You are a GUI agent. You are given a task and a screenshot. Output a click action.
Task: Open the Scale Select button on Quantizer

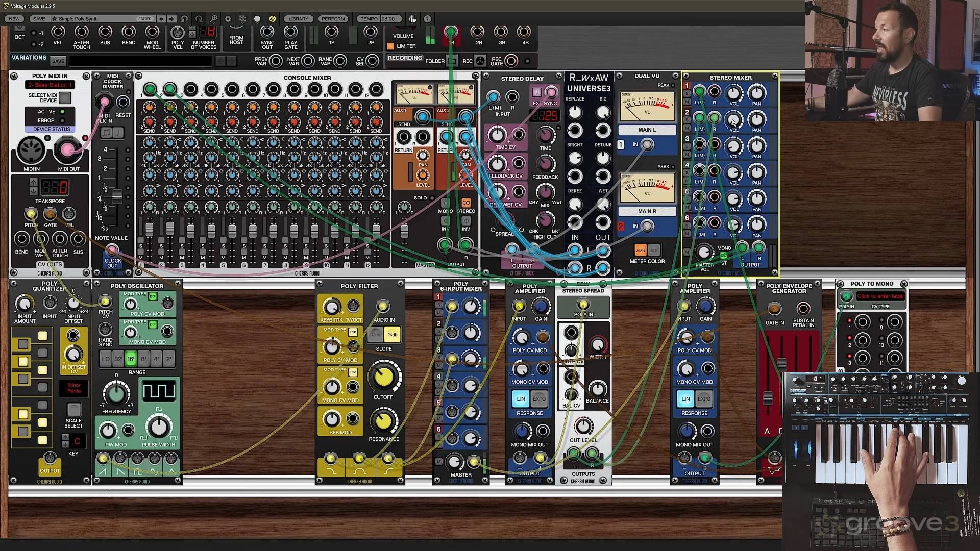(x=73, y=410)
